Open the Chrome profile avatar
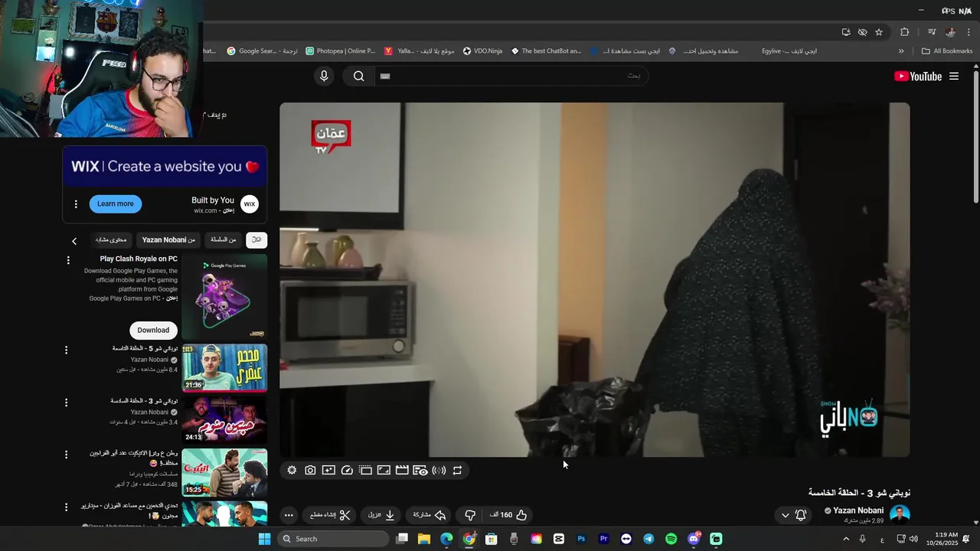 [950, 32]
